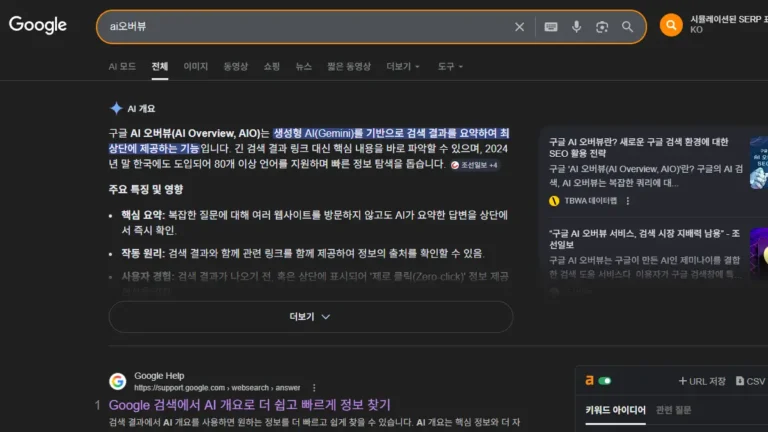This screenshot has height=432, width=768.
Task: Open options menu beside Google Help URL
Action: [x=314, y=388]
